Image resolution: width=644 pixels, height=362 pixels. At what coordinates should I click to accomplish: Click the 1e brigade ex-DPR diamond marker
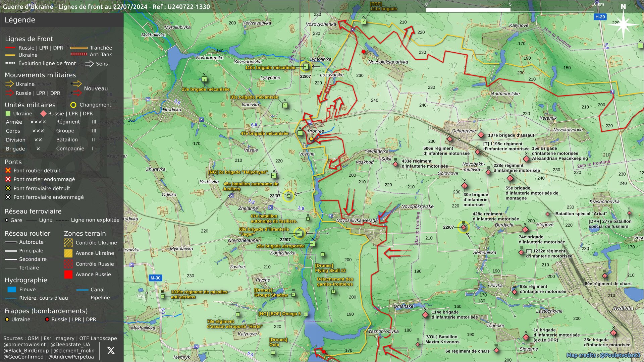[526, 337]
